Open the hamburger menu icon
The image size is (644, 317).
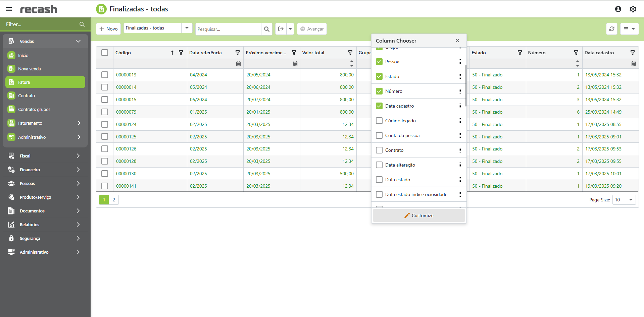9,9
